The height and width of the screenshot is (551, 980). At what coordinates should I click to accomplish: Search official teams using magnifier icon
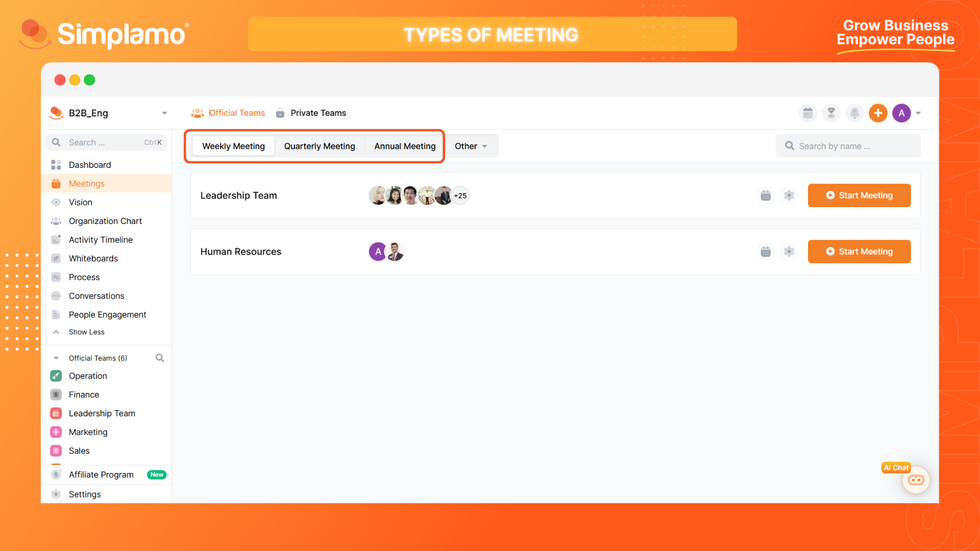click(x=160, y=358)
